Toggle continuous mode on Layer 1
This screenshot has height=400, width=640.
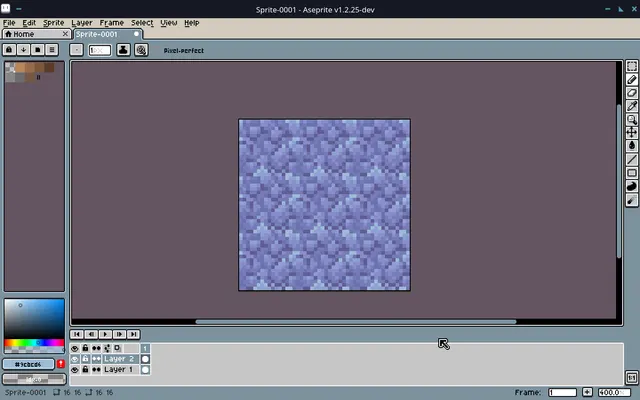(96, 370)
